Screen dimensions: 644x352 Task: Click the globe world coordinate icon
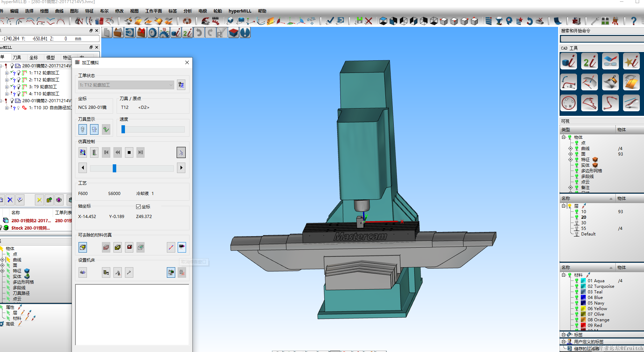click(230, 21)
